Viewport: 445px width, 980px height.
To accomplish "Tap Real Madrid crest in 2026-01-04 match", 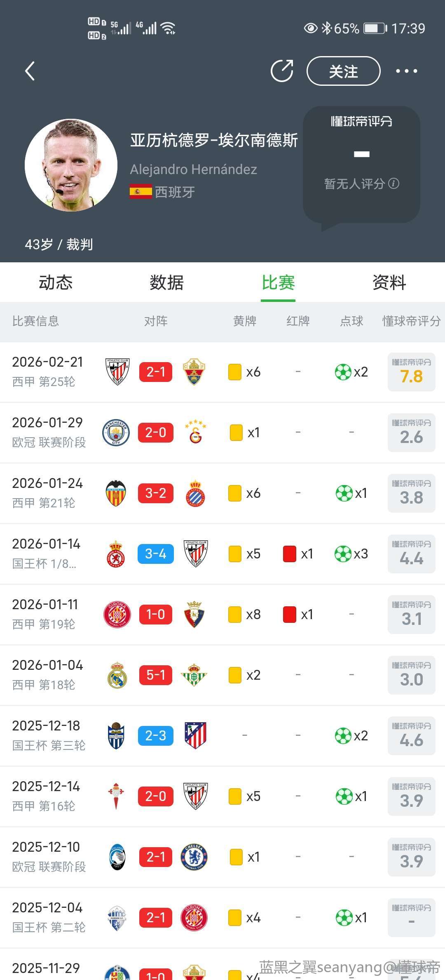I will [117, 675].
